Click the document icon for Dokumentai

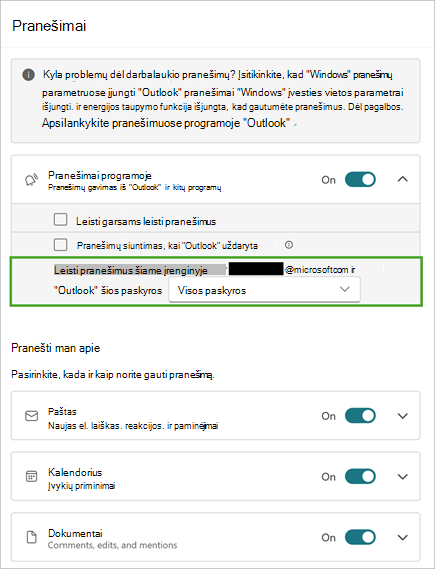[32, 537]
